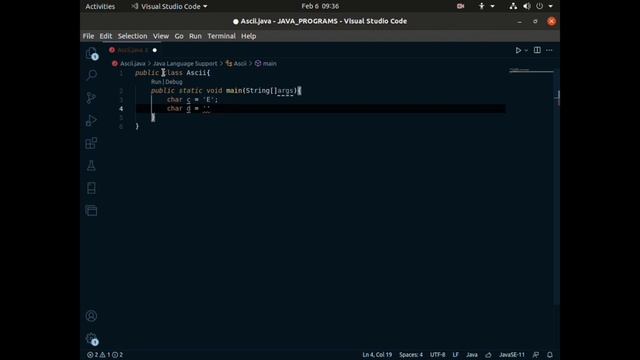The height and width of the screenshot is (360, 640).
Task: Open the project manager window icon
Action: coord(91,211)
